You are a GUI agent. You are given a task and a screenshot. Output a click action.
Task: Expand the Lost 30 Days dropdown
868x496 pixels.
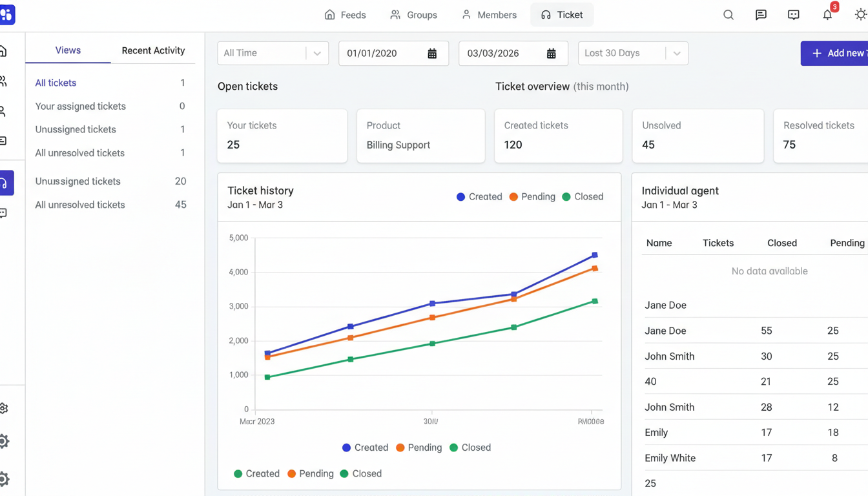633,53
